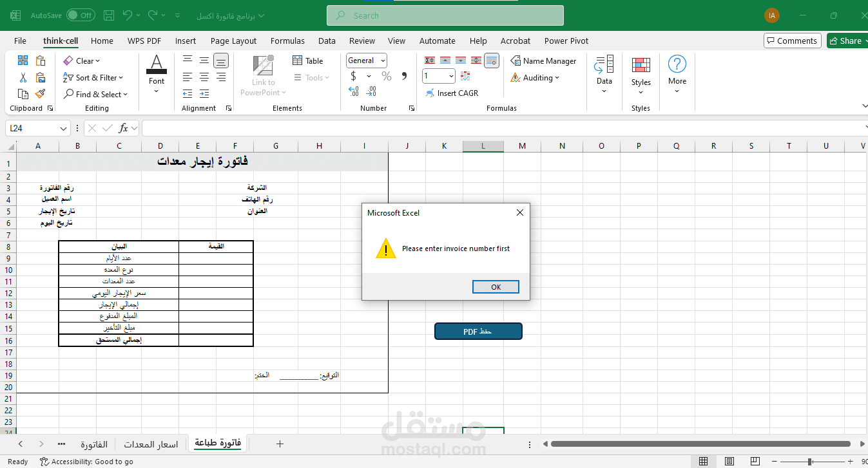Toggle center horizontal alignment

[204, 77]
